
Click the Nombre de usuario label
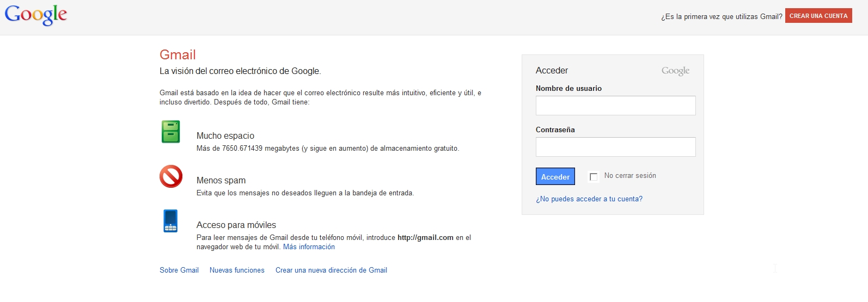pos(569,88)
